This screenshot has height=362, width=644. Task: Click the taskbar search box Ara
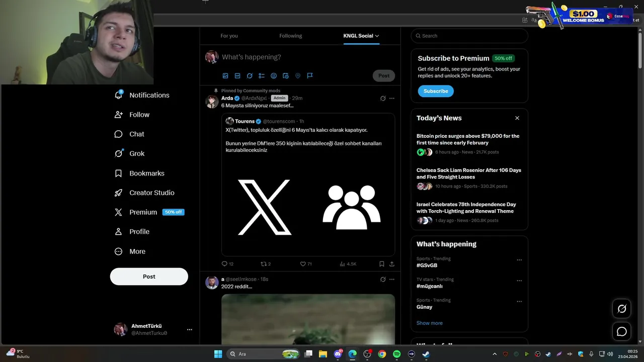point(264,354)
